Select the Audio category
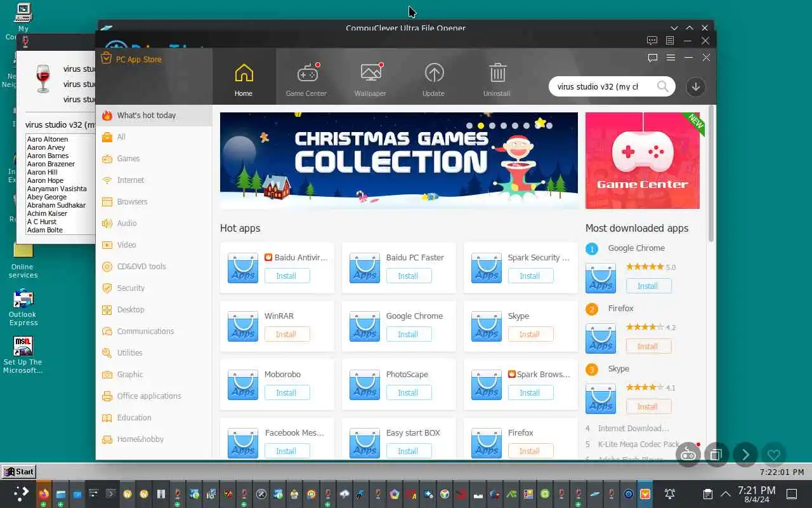 click(154, 224)
